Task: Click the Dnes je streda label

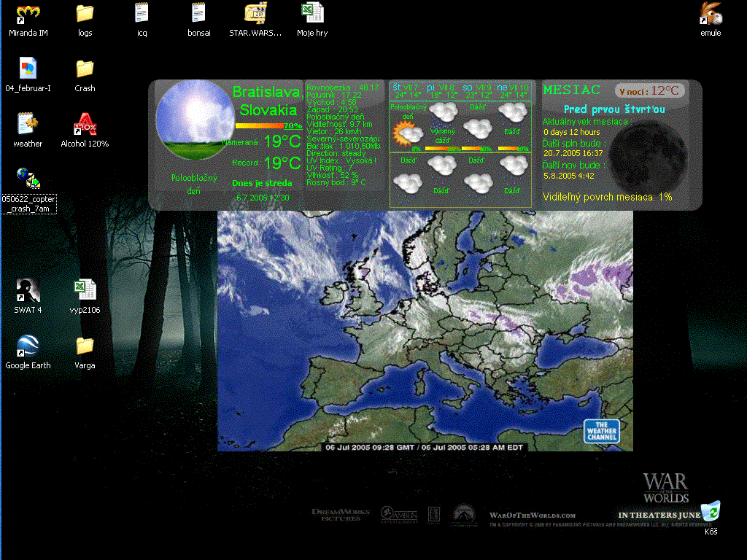Action: coord(262,183)
